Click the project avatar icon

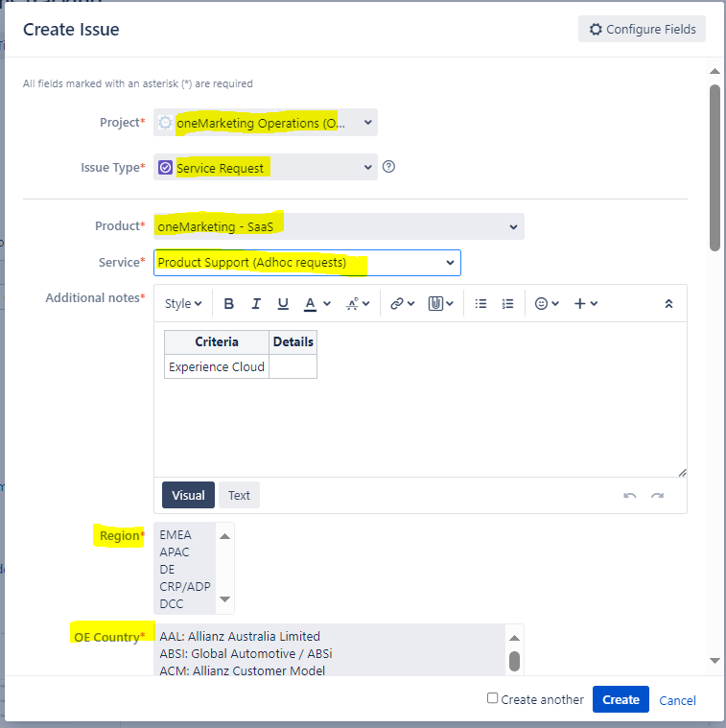(x=165, y=123)
